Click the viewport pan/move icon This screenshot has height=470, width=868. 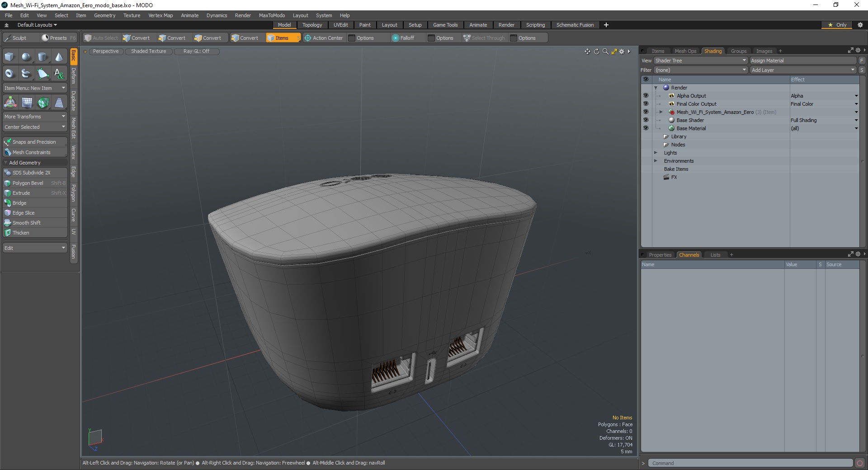pyautogui.click(x=587, y=52)
